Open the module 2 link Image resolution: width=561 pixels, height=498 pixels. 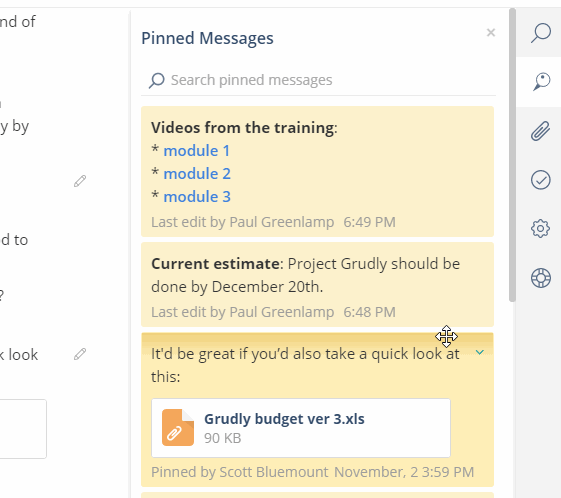click(x=197, y=174)
